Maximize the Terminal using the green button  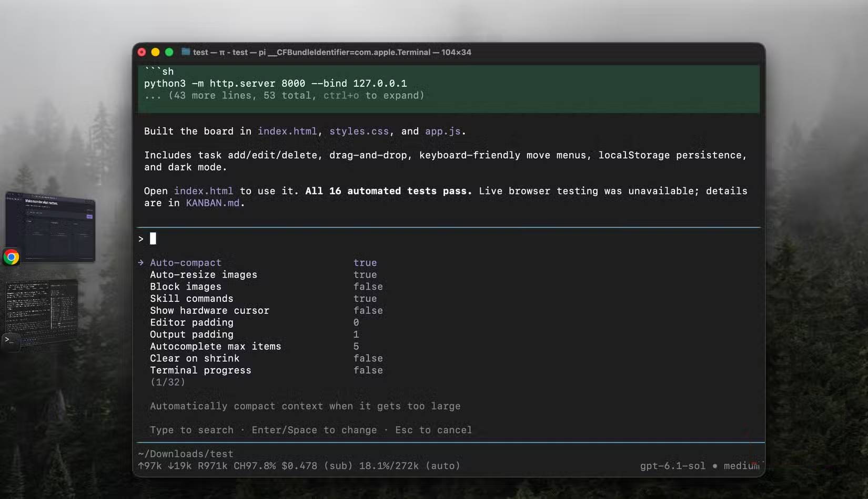tap(169, 52)
